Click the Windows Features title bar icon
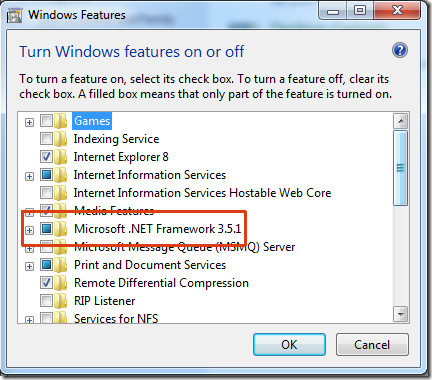This screenshot has width=432, height=380. tap(14, 16)
